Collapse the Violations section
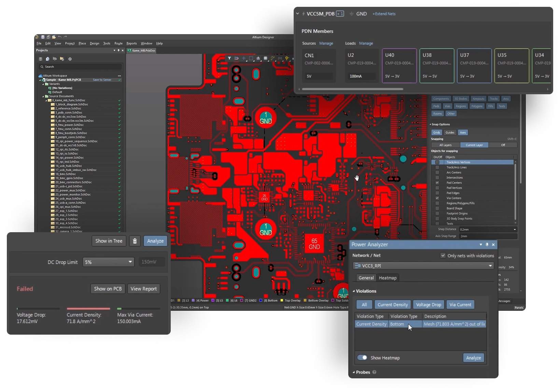 point(354,291)
